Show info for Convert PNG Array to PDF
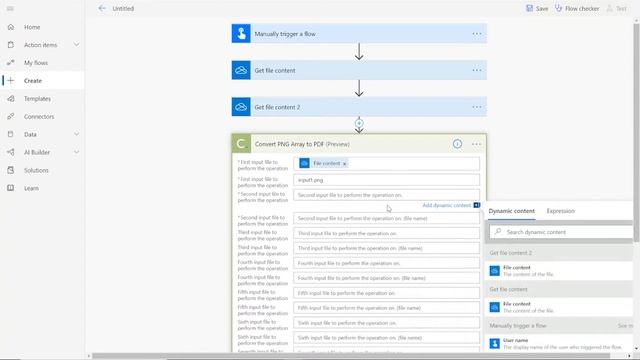The width and height of the screenshot is (640, 360). (457, 144)
